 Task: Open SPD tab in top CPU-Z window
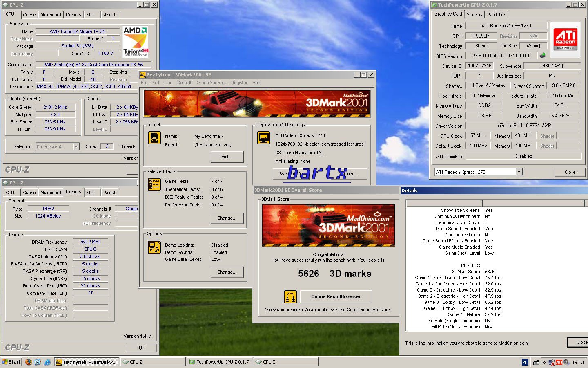click(x=90, y=15)
